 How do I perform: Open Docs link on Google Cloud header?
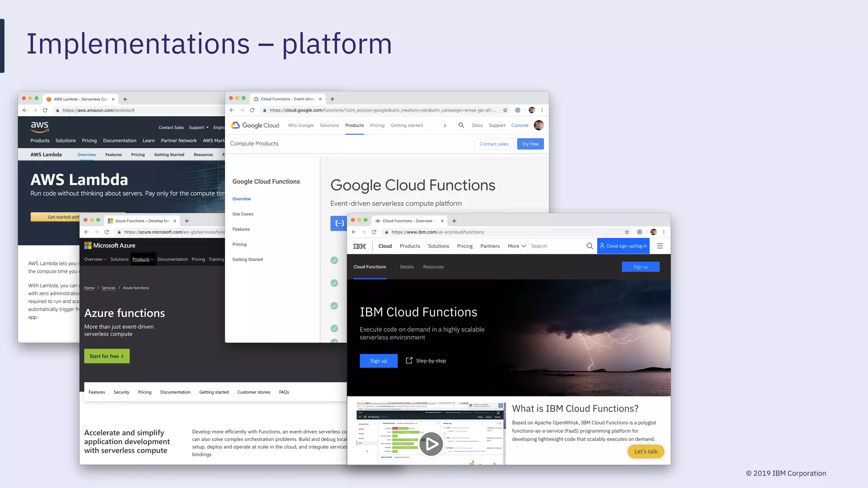coord(477,125)
